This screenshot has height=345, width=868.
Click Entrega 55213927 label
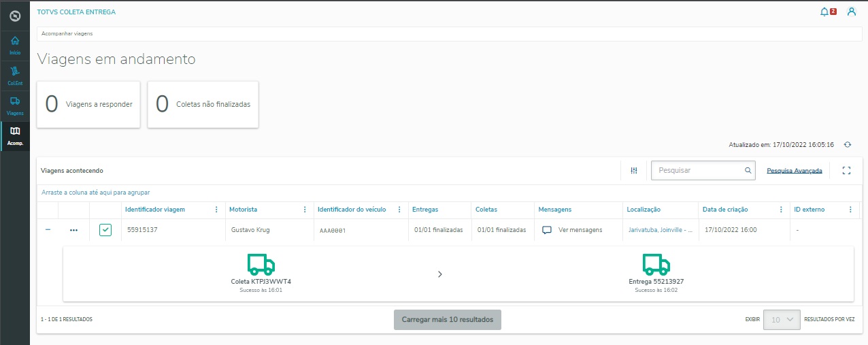tap(656, 281)
